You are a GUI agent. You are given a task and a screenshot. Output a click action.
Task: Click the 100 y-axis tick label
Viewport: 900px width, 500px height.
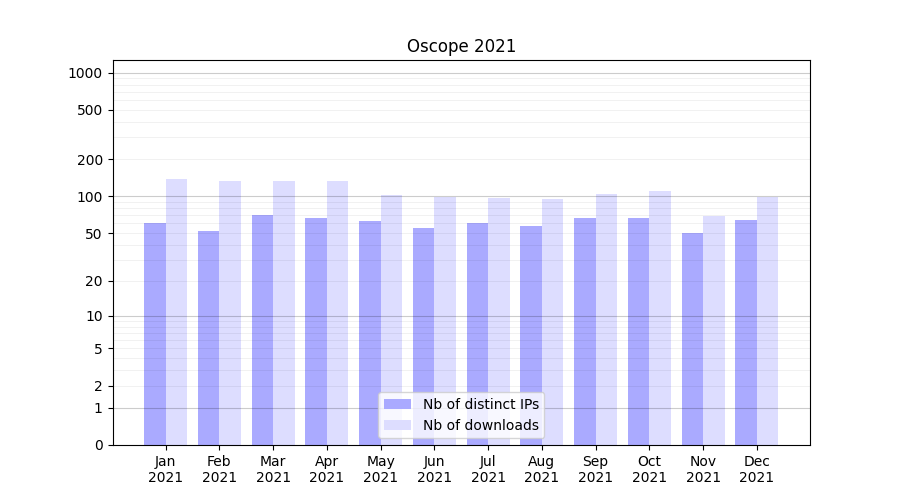(x=90, y=197)
